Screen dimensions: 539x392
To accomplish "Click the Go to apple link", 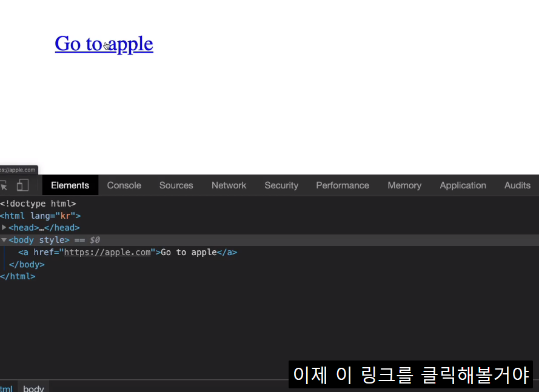I will click(x=104, y=44).
